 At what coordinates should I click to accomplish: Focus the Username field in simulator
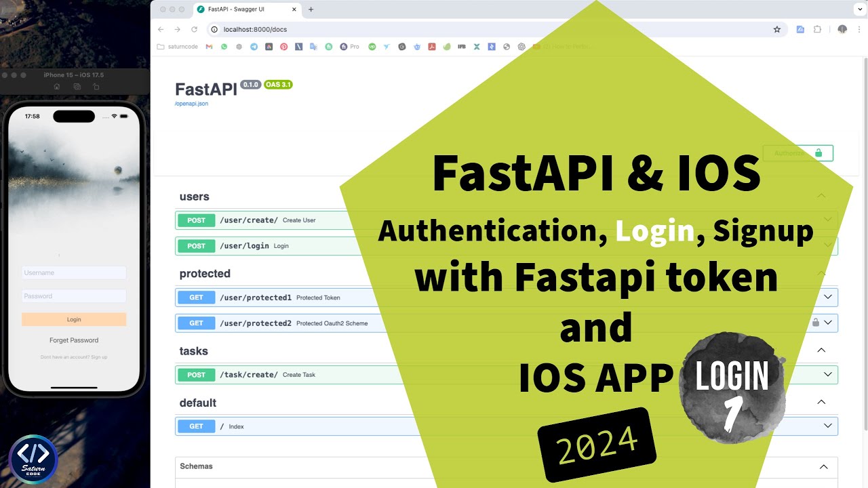click(x=74, y=272)
